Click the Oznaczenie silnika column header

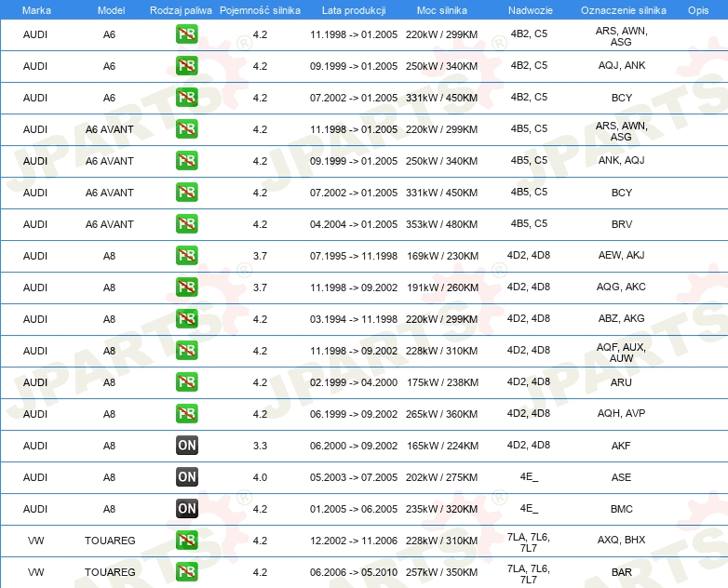[x=624, y=10]
